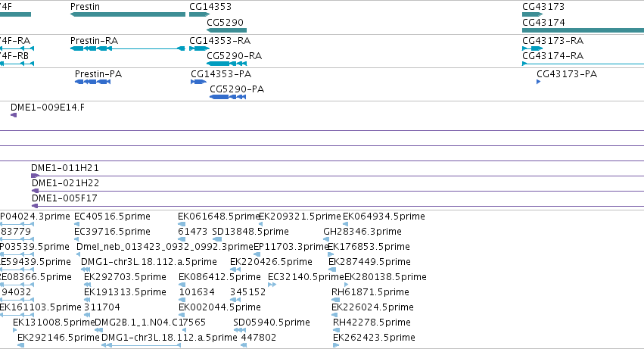Screen dimensions: 644x349
Task: Select the DME1-009E14.F purple marker
Action: [14, 115]
